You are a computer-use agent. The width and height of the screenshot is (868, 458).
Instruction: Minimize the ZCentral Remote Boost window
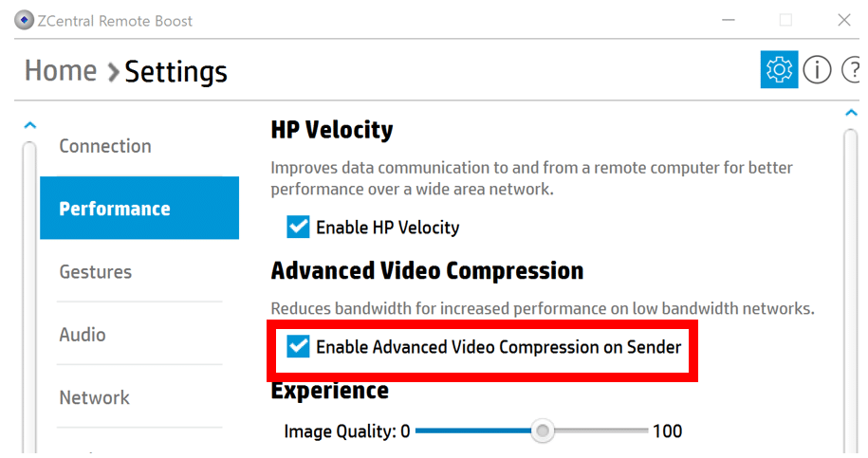coord(729,21)
